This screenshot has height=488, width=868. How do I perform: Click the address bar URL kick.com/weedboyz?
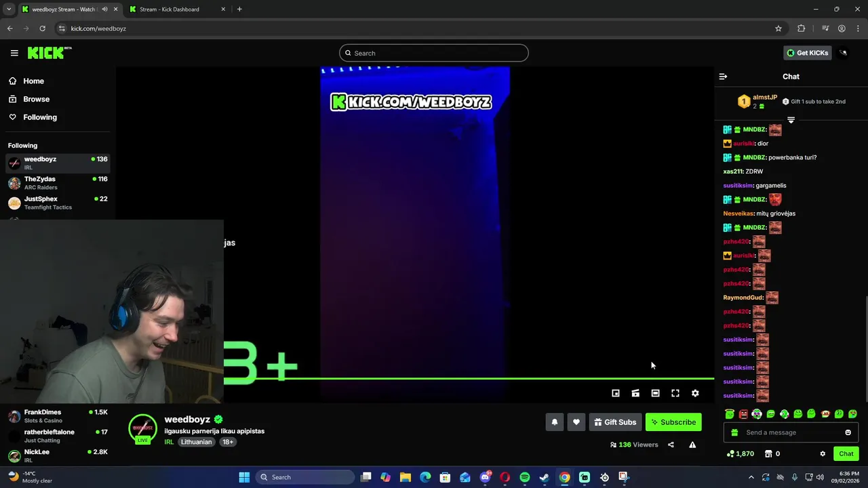point(98,28)
